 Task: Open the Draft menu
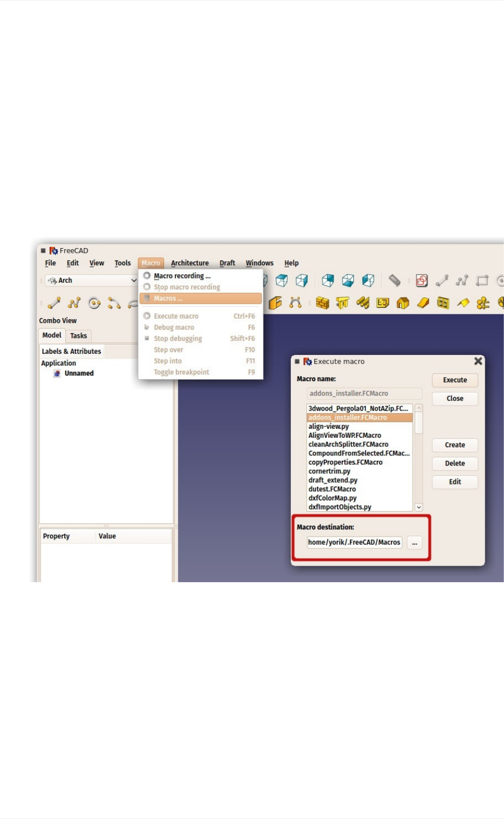click(x=227, y=263)
